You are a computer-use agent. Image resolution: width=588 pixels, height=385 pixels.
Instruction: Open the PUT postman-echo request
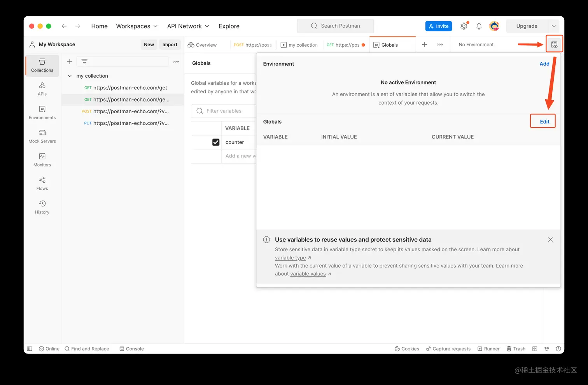[122, 123]
